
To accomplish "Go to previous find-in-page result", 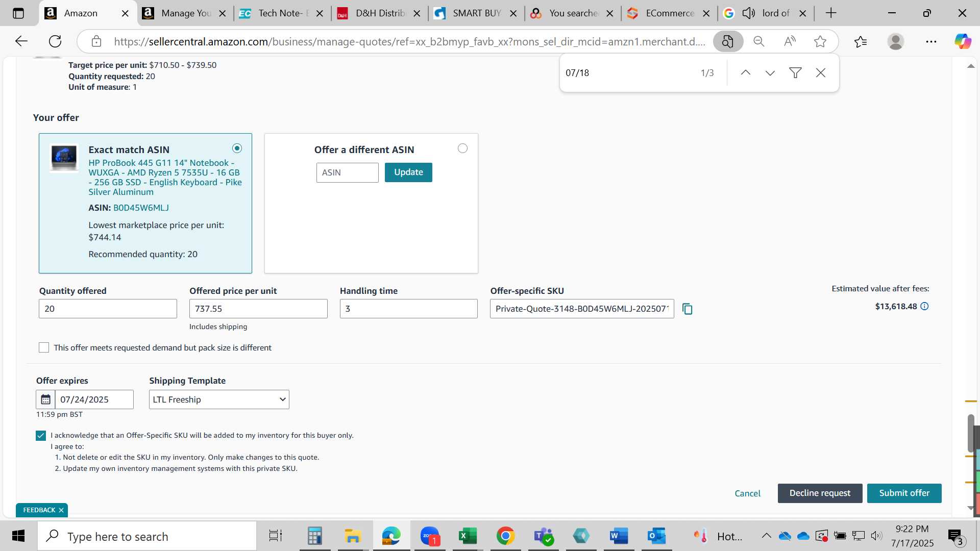I will (745, 73).
